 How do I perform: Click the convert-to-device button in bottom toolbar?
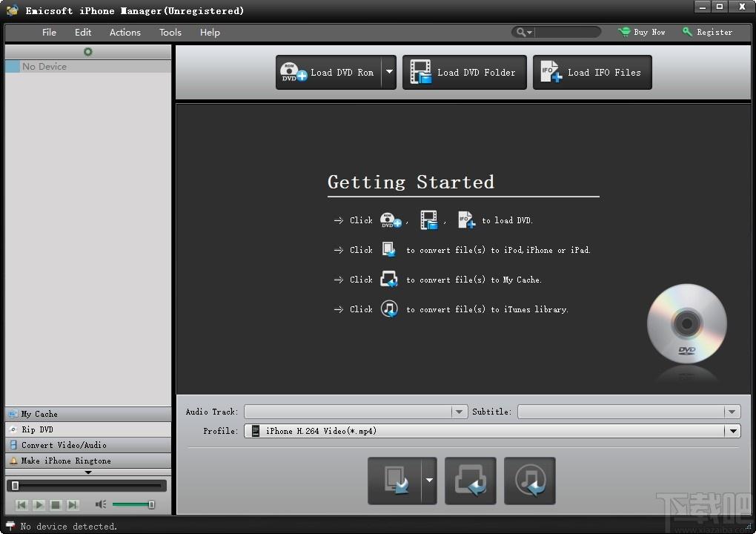coord(395,481)
